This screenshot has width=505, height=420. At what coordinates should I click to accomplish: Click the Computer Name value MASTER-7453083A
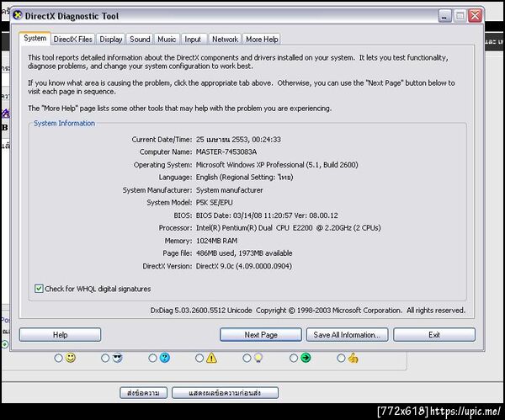pyautogui.click(x=226, y=152)
